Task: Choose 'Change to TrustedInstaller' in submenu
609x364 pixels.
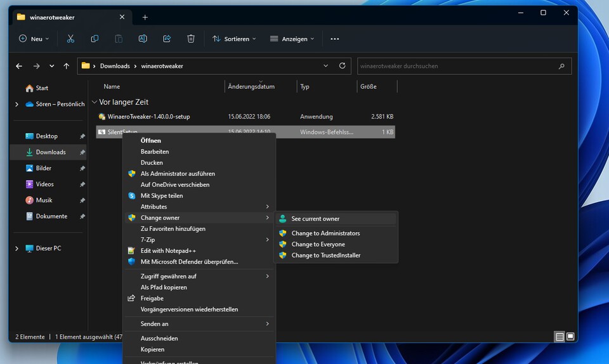Action: [325, 256]
